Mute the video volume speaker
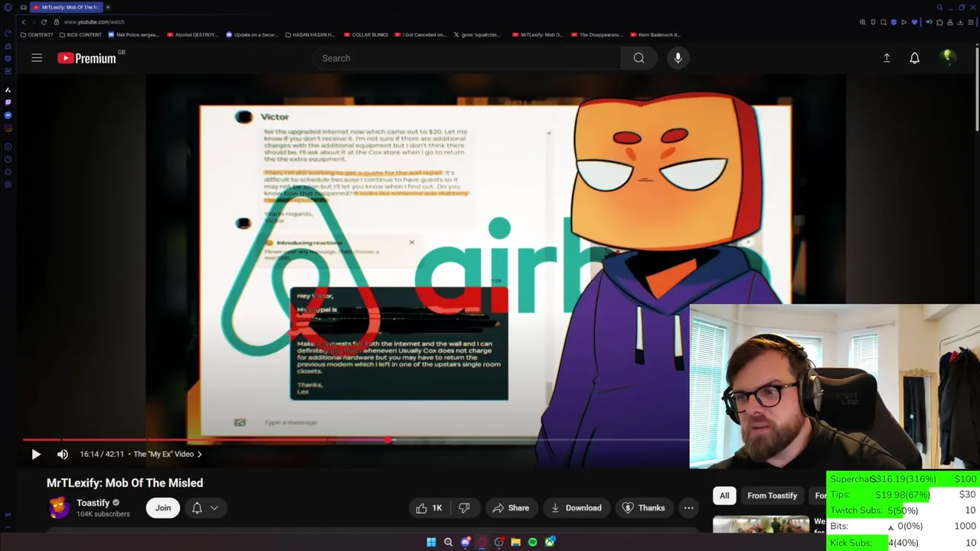This screenshot has width=980, height=551. [x=63, y=454]
